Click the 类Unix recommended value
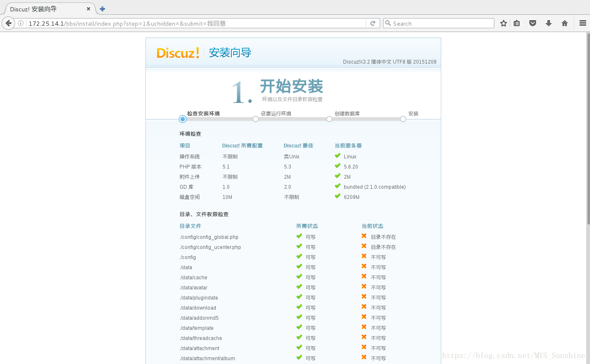 pyautogui.click(x=292, y=157)
